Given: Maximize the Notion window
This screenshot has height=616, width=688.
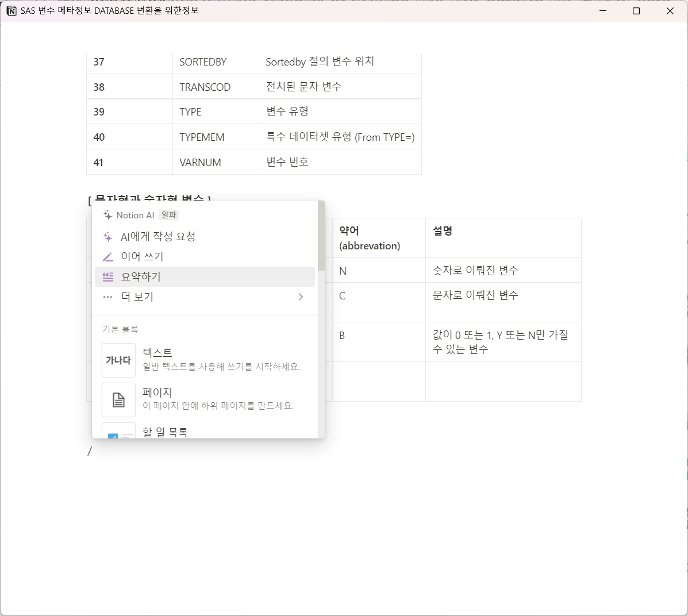Looking at the screenshot, I should point(636,11).
